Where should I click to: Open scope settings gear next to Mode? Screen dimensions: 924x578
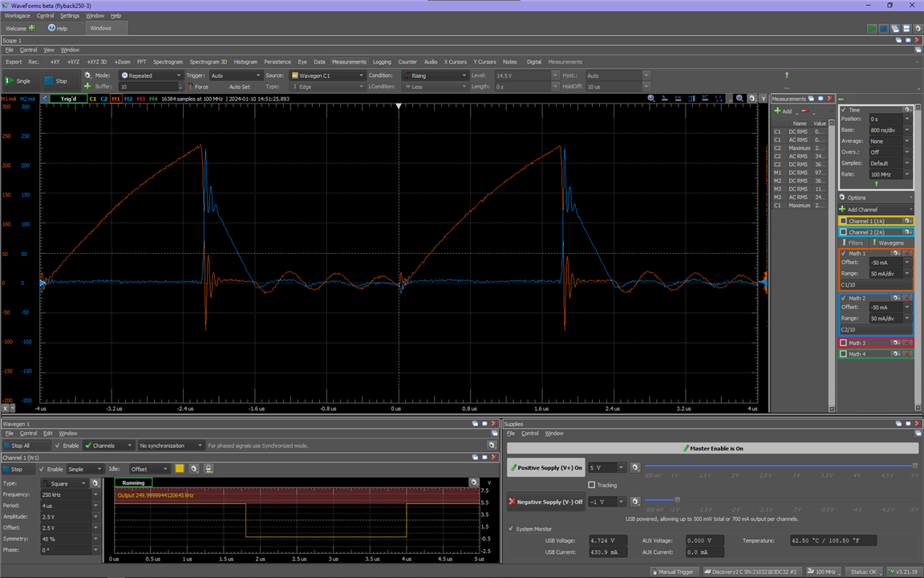pos(87,75)
